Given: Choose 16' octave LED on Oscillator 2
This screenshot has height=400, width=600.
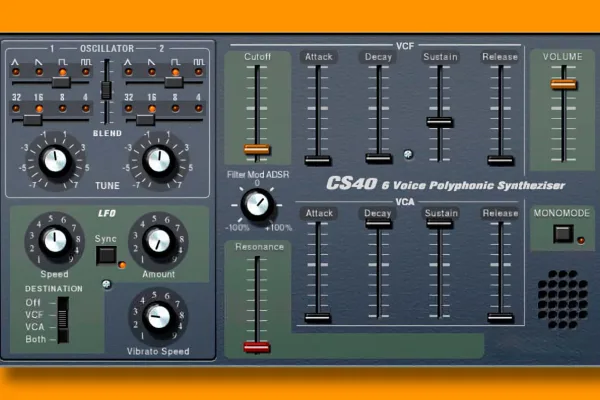Looking at the screenshot, I should coord(152,109).
